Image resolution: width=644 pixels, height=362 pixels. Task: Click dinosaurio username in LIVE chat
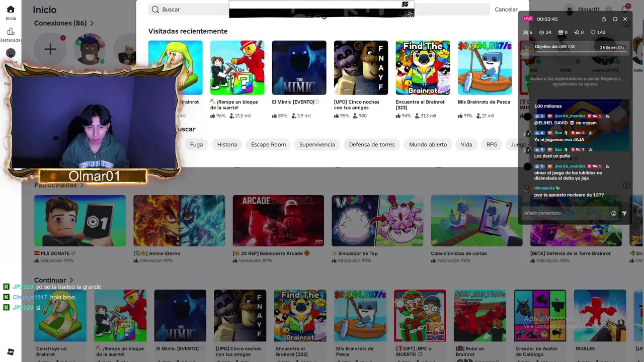[x=544, y=188]
